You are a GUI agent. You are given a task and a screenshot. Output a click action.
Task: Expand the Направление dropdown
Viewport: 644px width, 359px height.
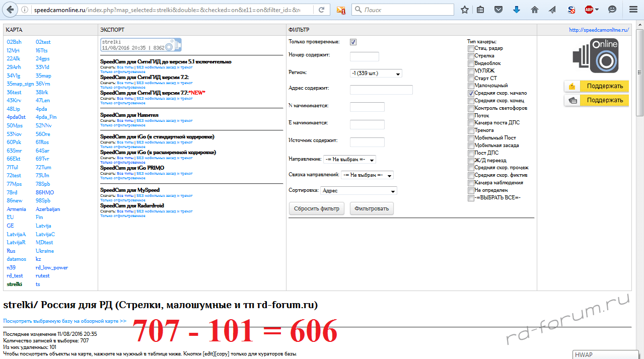pyautogui.click(x=349, y=160)
